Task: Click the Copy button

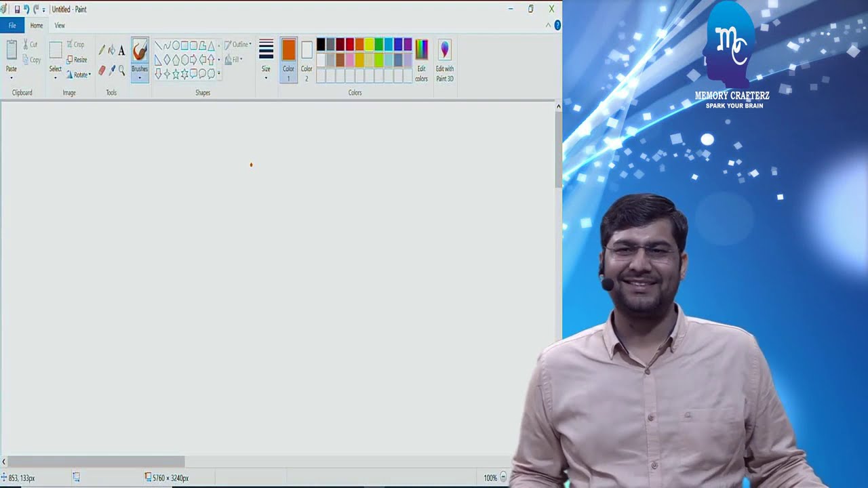Action: (x=31, y=60)
